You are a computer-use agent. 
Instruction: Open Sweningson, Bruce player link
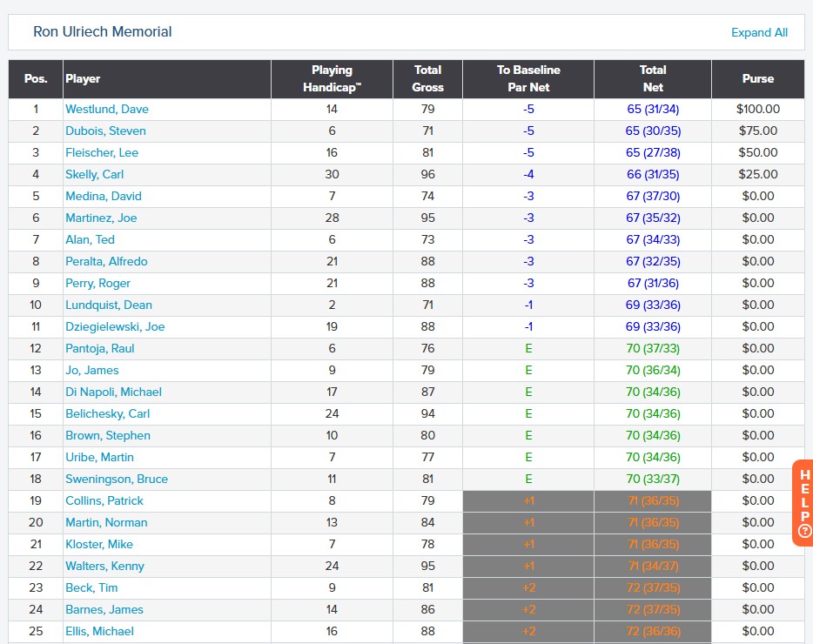pyautogui.click(x=117, y=480)
